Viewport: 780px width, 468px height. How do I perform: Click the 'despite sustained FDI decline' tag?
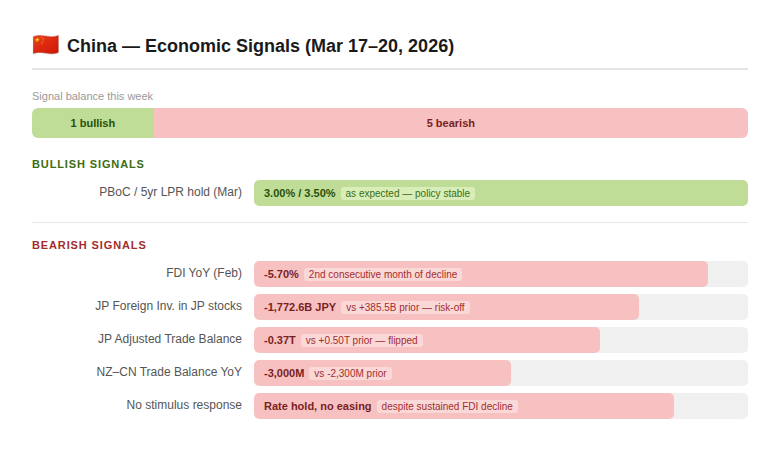tap(447, 406)
